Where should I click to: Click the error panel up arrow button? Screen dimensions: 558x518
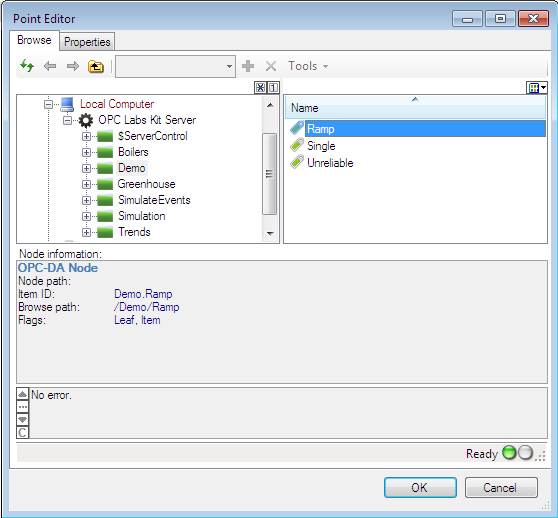click(x=22, y=394)
